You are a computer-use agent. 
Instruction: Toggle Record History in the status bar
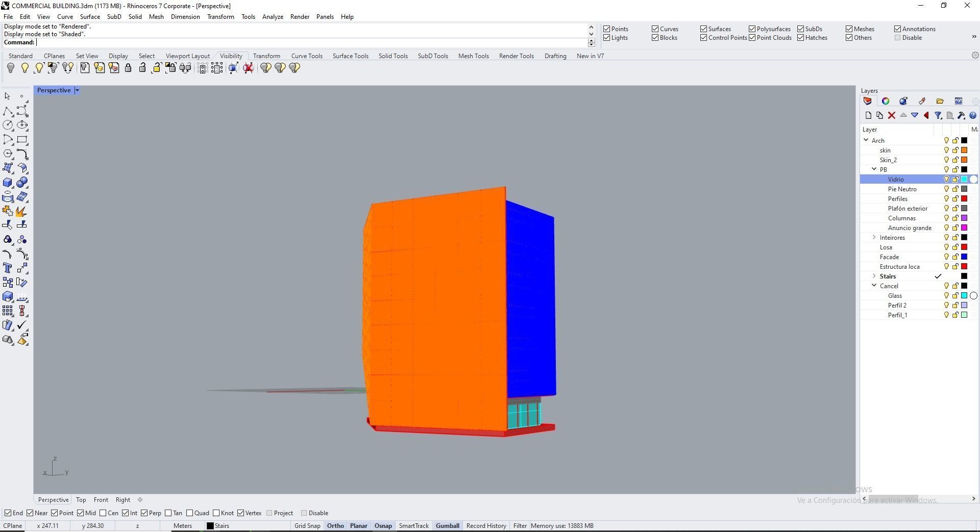click(486, 526)
